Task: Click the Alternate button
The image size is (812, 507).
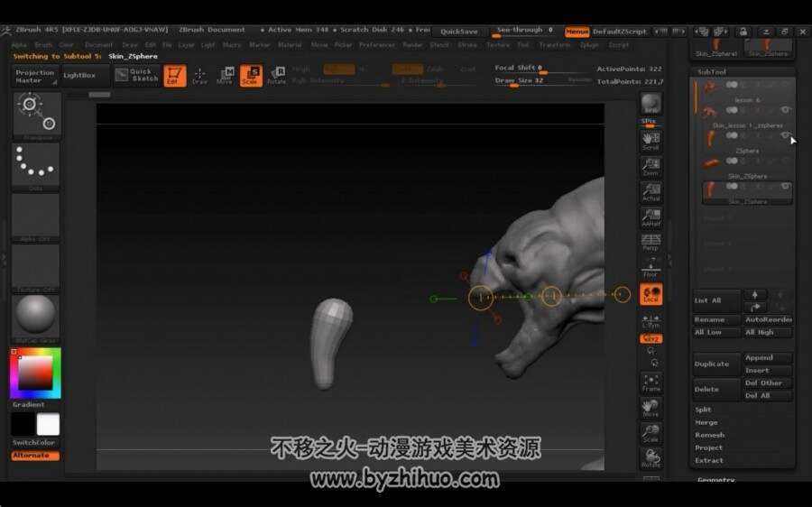Action: click(x=35, y=456)
